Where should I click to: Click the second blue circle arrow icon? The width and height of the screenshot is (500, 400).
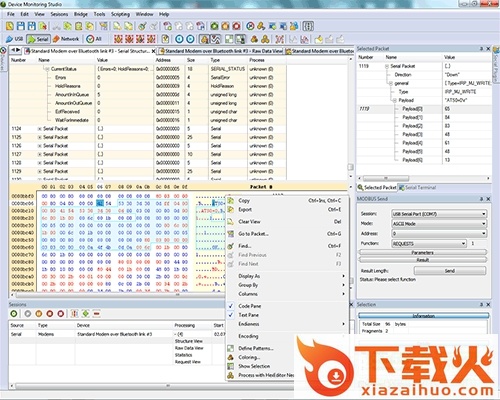pyautogui.click(x=190, y=39)
